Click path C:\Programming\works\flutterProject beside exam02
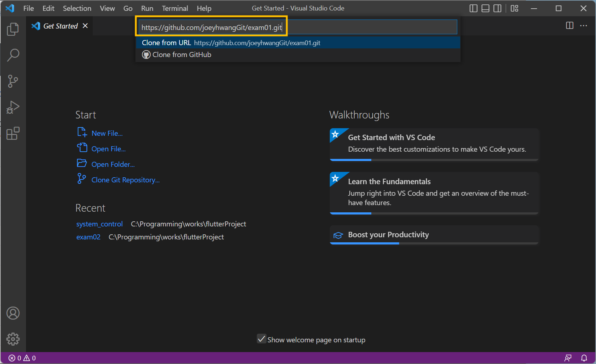 click(166, 237)
